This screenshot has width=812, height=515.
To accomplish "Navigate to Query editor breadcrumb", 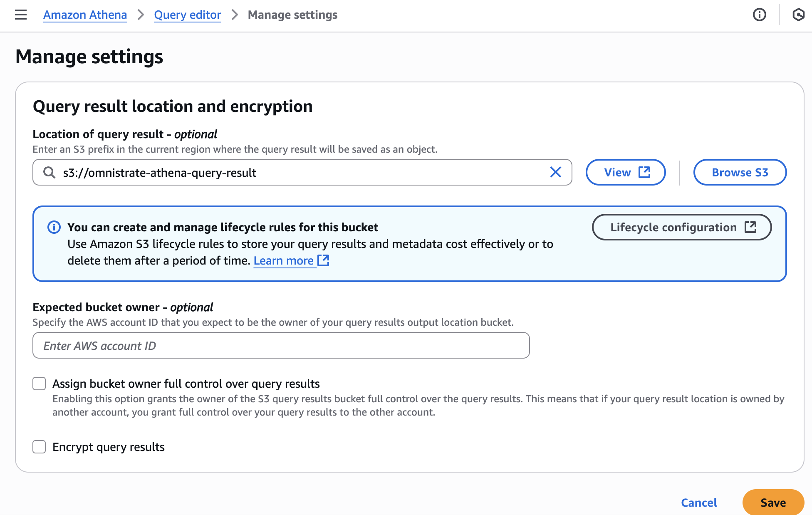I will click(188, 15).
